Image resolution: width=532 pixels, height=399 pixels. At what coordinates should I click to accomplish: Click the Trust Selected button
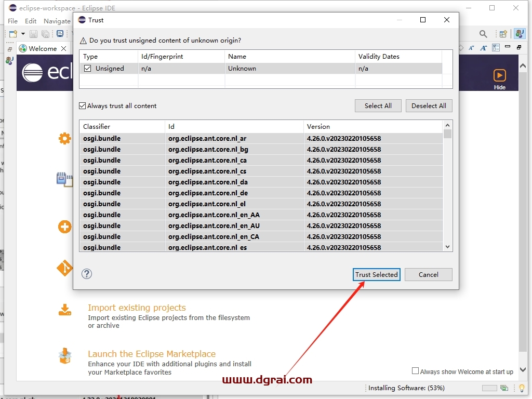coord(376,274)
